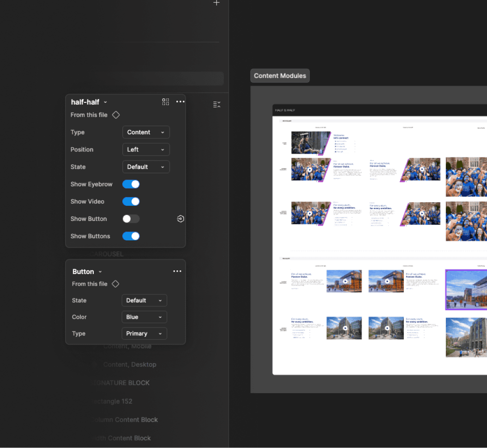
Task: Expand the chevron next to half-half name
Action: click(x=105, y=102)
